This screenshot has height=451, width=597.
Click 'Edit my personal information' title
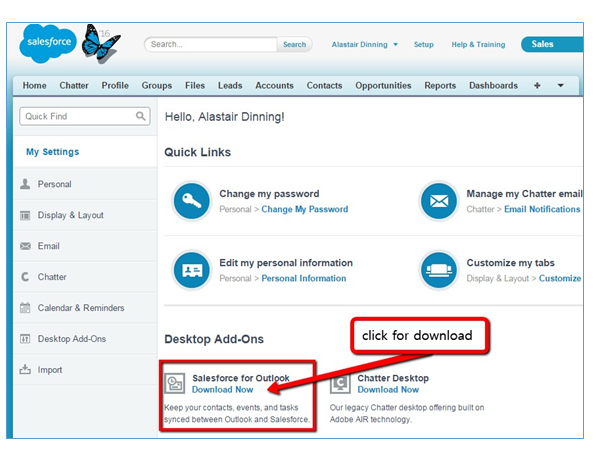(286, 263)
